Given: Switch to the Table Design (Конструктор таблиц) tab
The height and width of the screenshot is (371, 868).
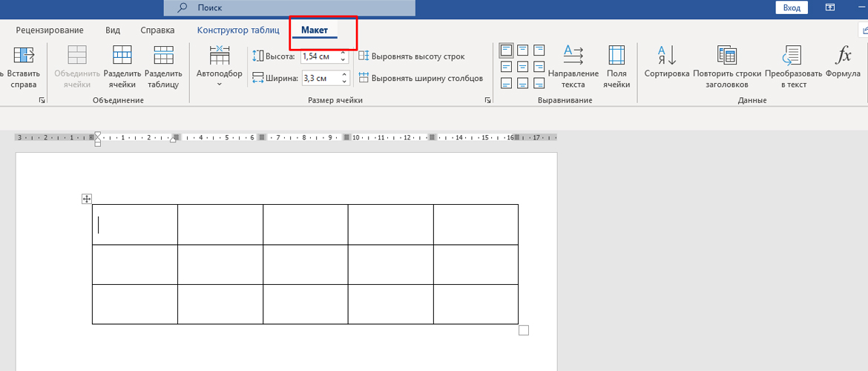Looking at the screenshot, I should pyautogui.click(x=237, y=30).
